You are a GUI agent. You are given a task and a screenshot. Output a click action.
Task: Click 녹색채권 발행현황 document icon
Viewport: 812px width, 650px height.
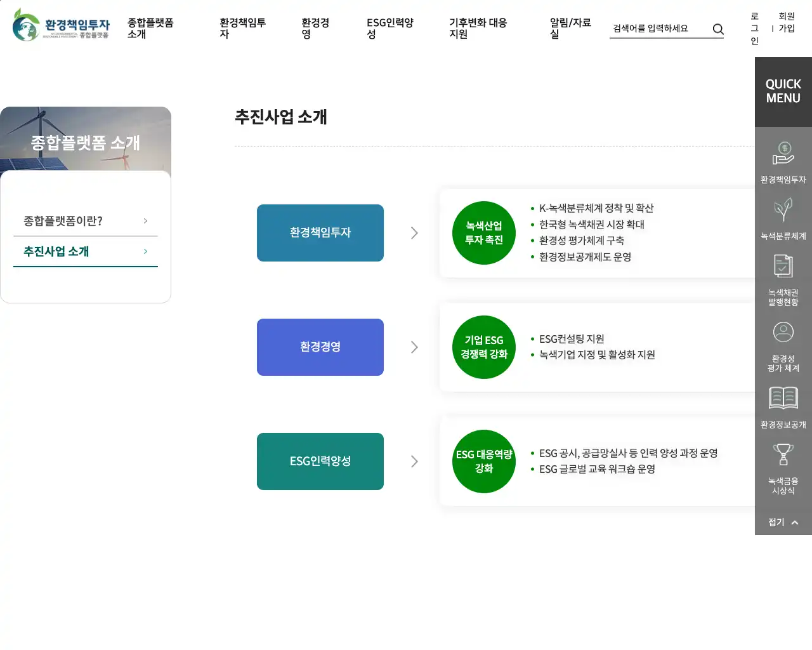[x=783, y=267]
